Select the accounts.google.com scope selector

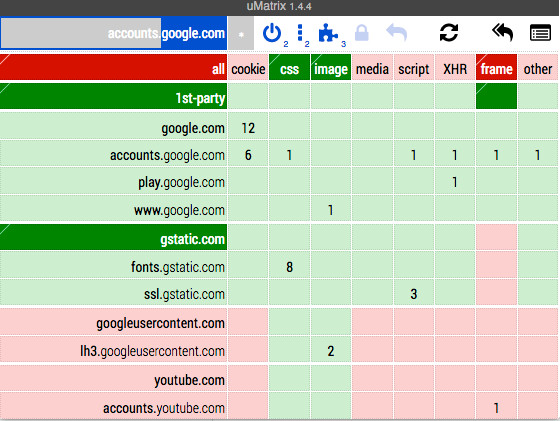(114, 33)
